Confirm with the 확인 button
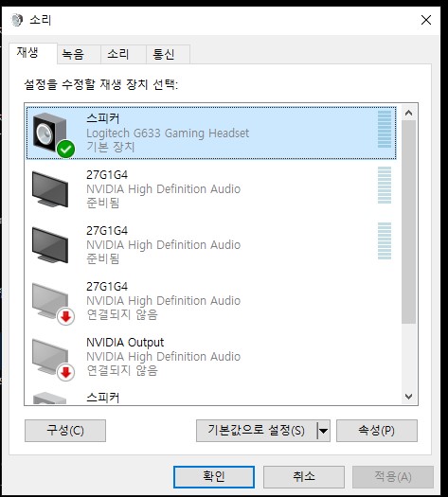Screen dimensions: 448x497 tap(214, 477)
